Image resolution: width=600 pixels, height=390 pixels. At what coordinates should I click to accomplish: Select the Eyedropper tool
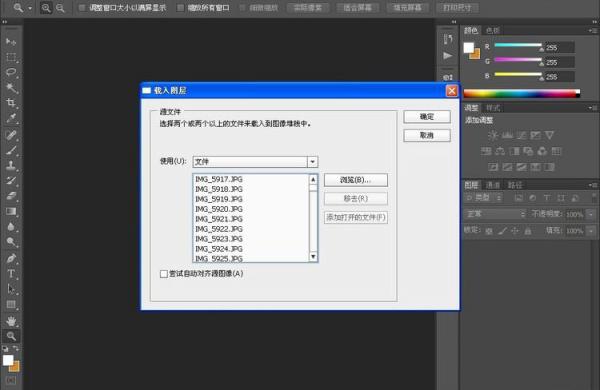11,119
